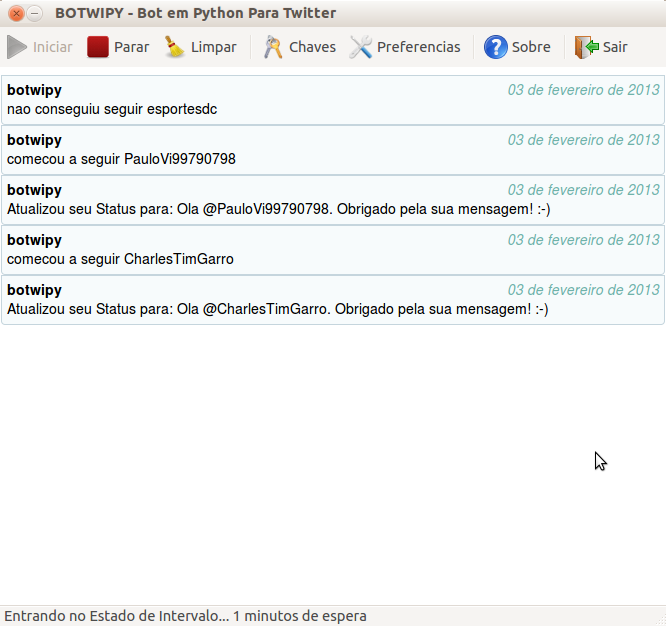Open Preferencias from the toolbar text

click(x=419, y=47)
